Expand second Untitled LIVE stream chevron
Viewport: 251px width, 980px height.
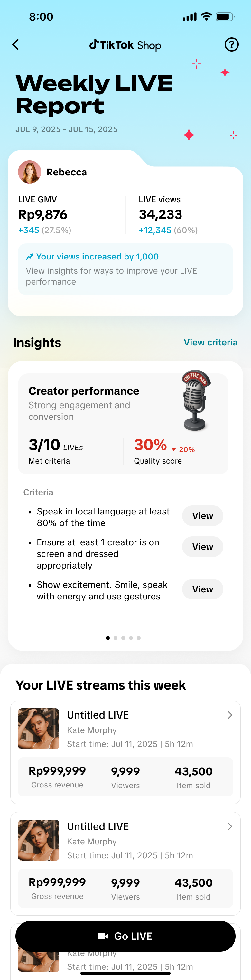click(230, 826)
